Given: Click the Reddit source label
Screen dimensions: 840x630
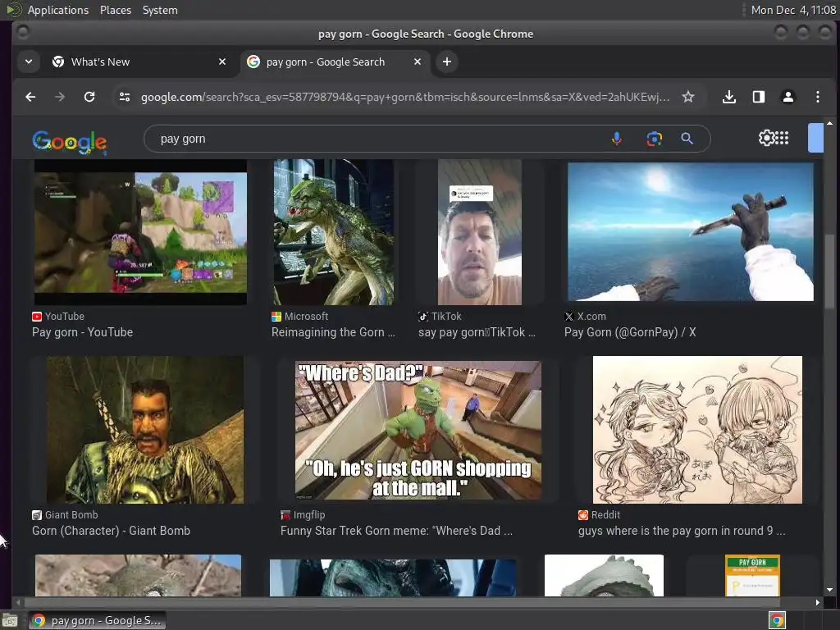Looking at the screenshot, I should (605, 515).
